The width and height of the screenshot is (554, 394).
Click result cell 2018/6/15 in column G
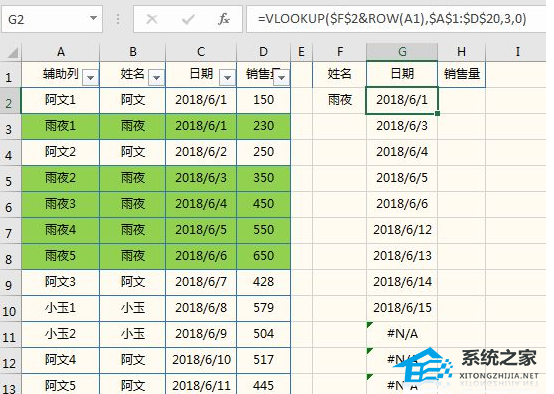tap(402, 308)
